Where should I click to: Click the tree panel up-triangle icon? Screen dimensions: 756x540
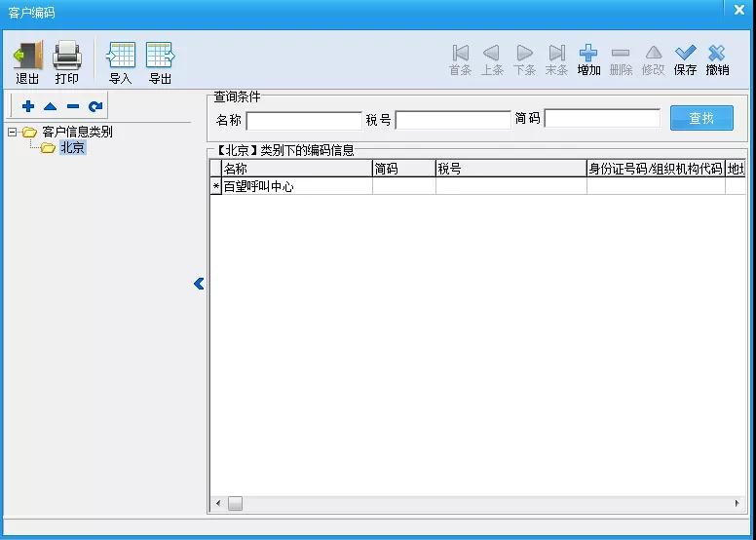[50, 106]
